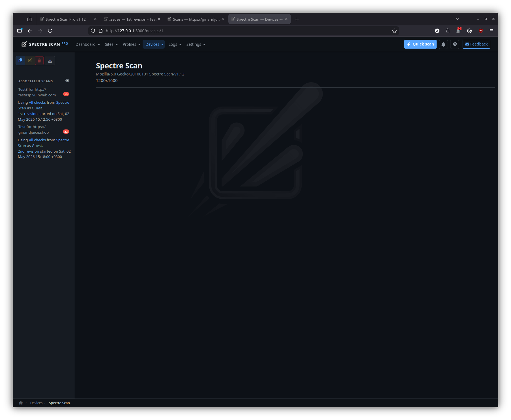
Task: Click the round S extension icon
Action: click(x=469, y=31)
